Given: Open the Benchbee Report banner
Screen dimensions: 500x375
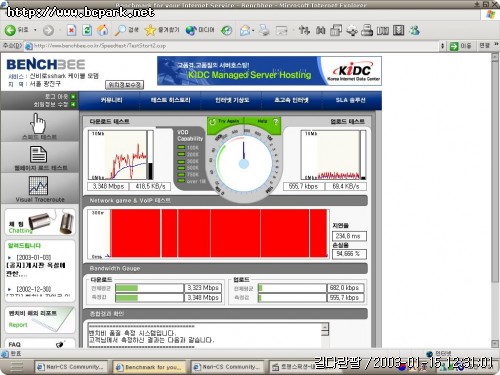Looking at the screenshot, I should [40, 319].
